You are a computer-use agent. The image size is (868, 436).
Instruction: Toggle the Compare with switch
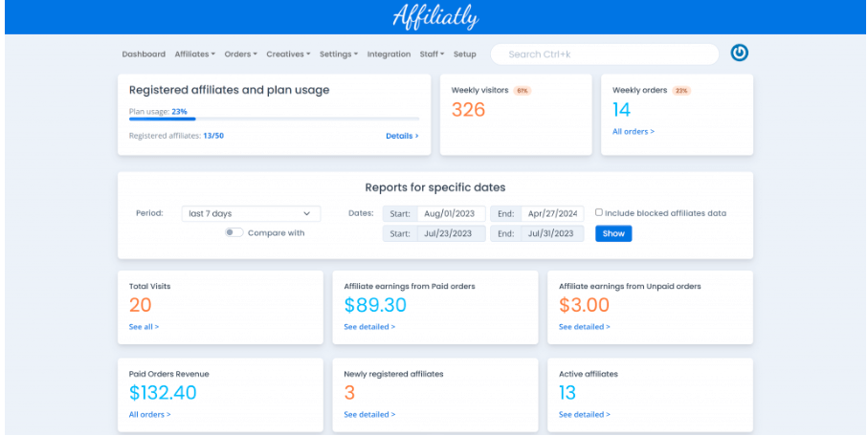(x=234, y=232)
